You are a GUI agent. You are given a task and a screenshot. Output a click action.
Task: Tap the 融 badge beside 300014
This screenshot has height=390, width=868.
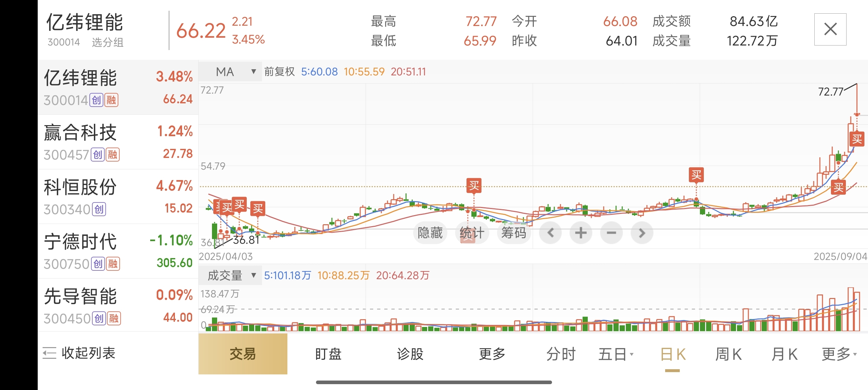[111, 100]
